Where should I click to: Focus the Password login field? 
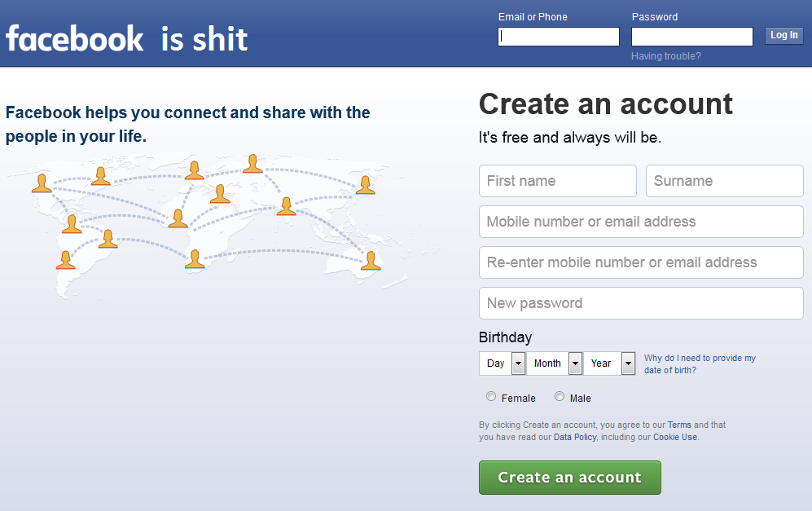(x=691, y=37)
